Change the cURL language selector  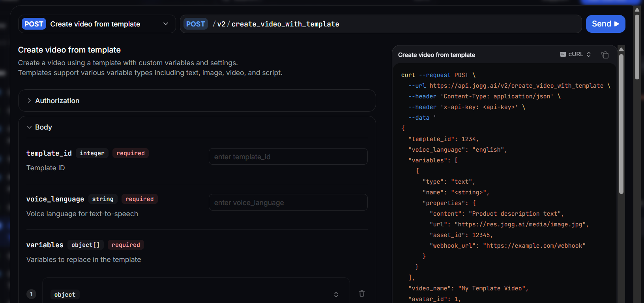click(575, 55)
